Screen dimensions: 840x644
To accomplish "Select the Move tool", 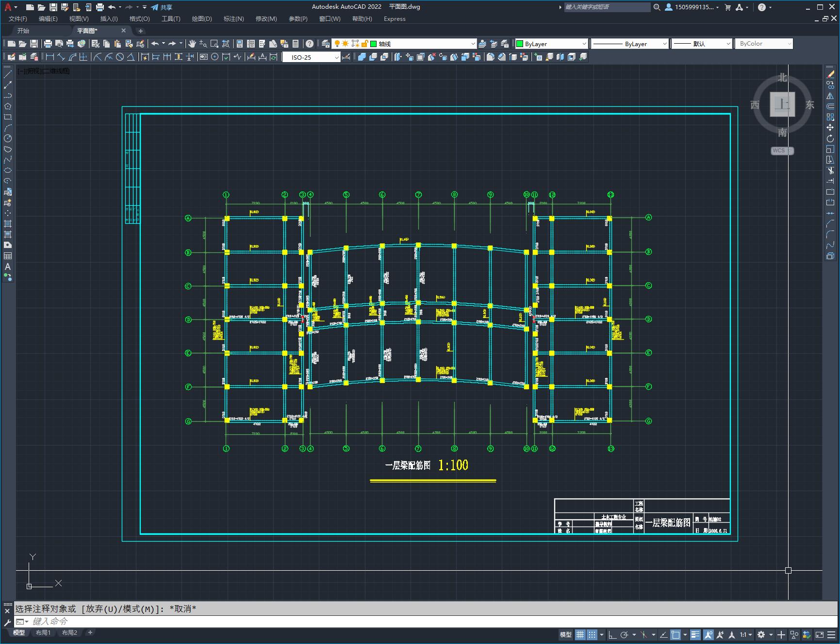I will (830, 128).
